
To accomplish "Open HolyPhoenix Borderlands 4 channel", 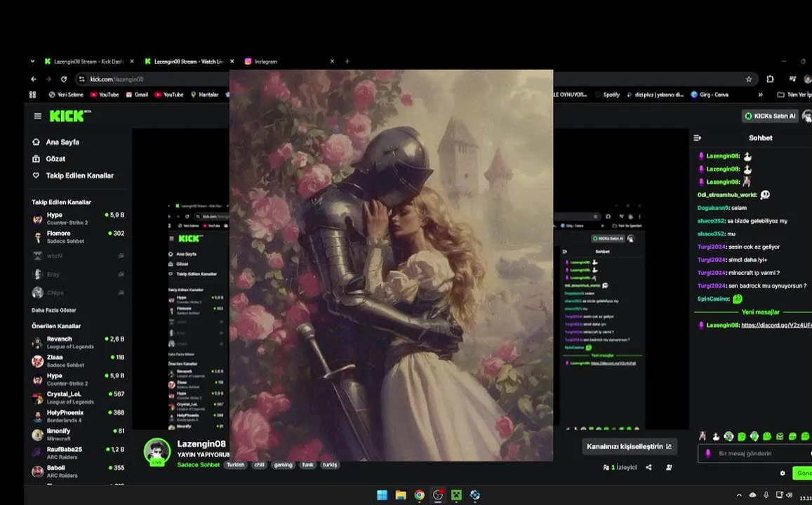I will 78,416.
